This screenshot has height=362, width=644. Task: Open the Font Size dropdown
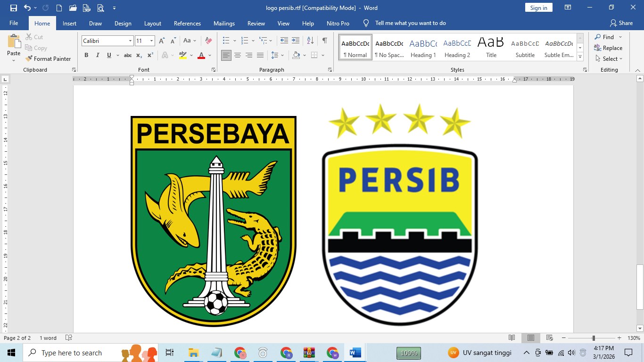[x=152, y=41]
